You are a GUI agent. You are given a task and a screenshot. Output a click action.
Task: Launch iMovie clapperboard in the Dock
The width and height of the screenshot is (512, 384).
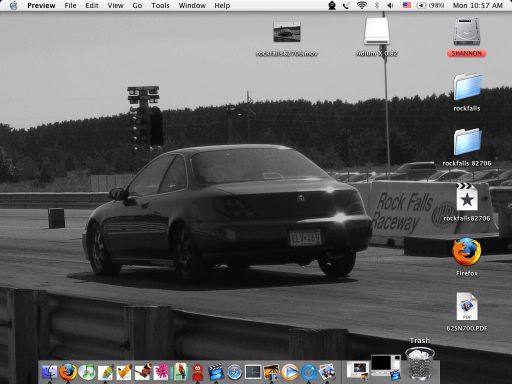tap(216, 372)
